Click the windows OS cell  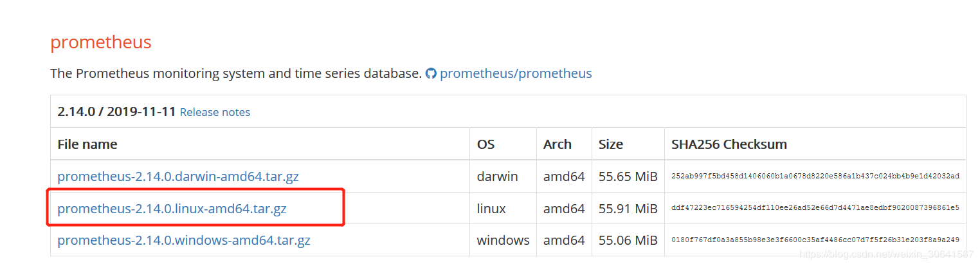(x=503, y=241)
